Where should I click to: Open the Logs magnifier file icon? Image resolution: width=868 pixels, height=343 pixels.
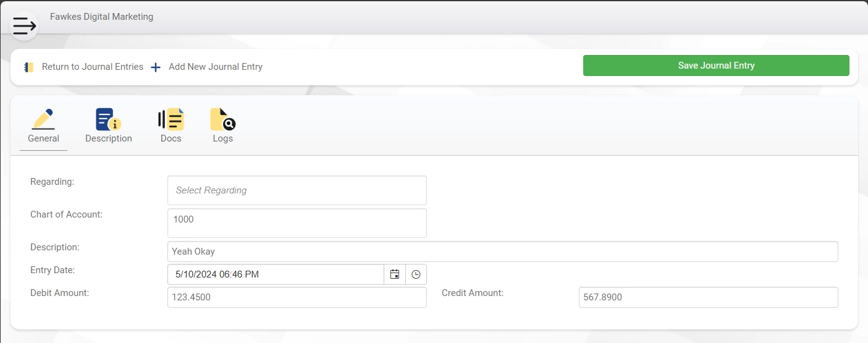coord(223,119)
